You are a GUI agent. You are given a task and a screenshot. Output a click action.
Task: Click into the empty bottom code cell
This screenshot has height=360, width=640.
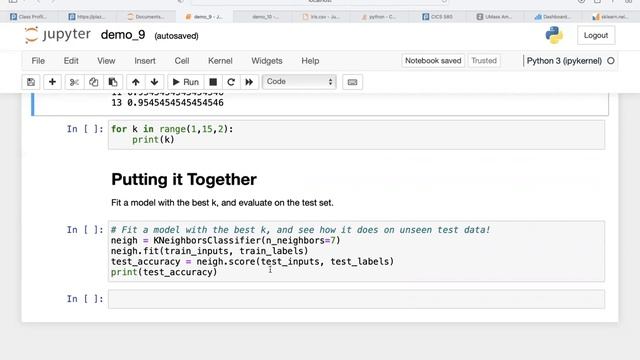click(356, 299)
